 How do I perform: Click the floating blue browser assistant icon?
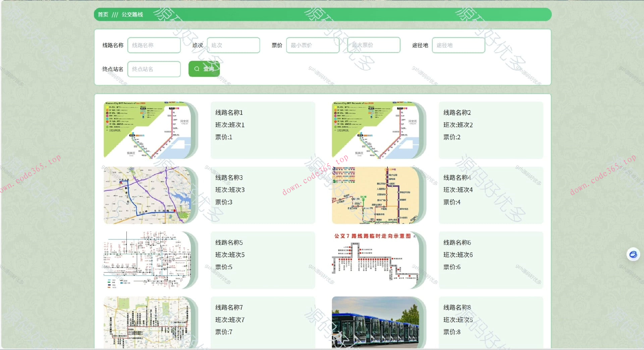633,254
